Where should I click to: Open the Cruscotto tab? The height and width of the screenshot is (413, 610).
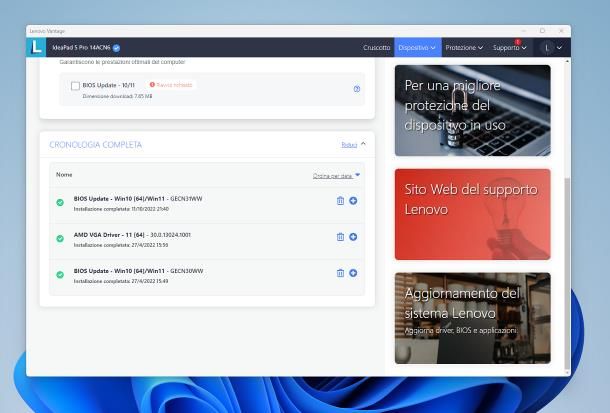pos(376,47)
